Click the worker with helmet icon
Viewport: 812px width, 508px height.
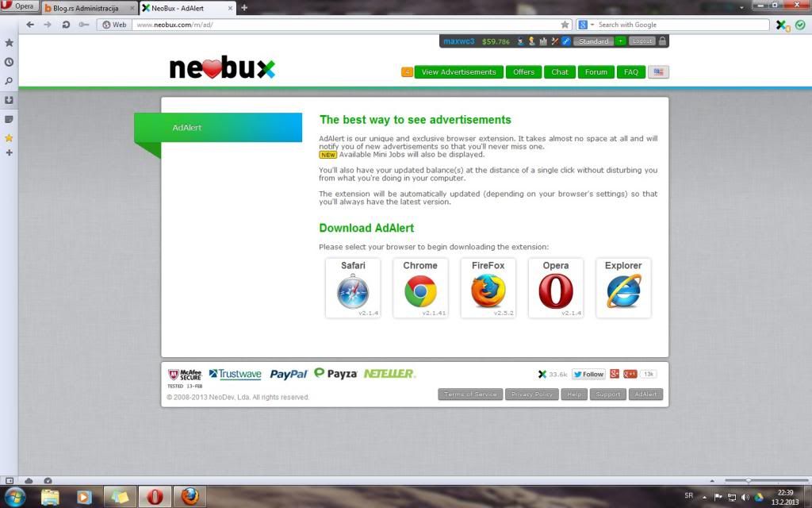point(531,41)
